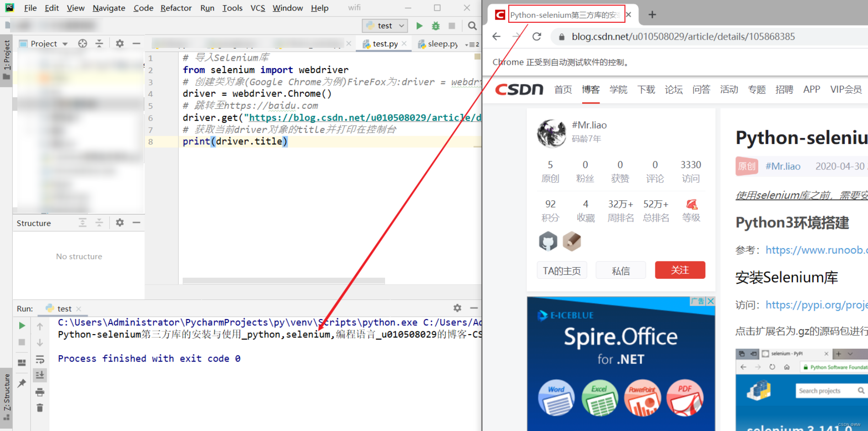This screenshot has width=868, height=431.
Task: Run the test configuration with green play
Action: click(419, 26)
